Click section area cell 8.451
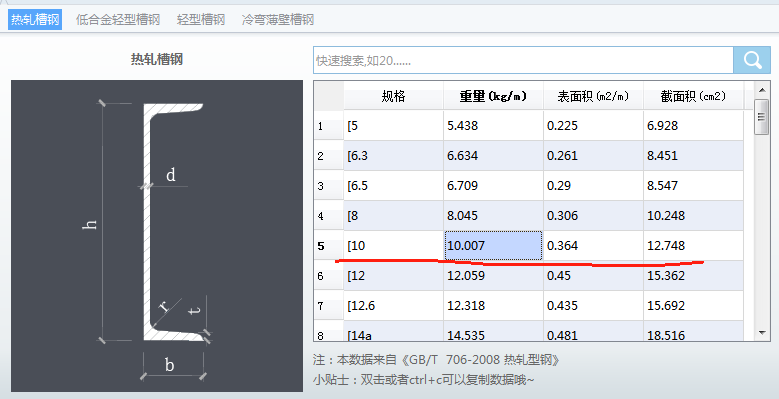 pyautogui.click(x=694, y=156)
